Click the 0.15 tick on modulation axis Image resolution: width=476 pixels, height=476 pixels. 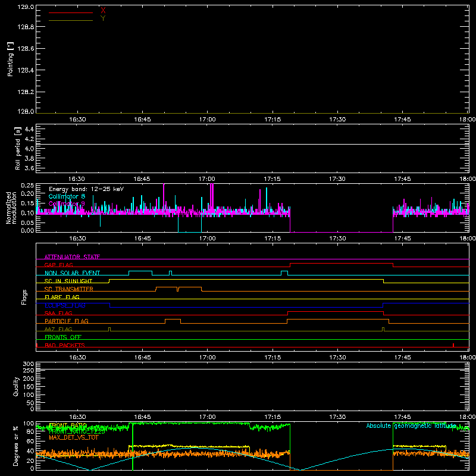tap(27, 203)
